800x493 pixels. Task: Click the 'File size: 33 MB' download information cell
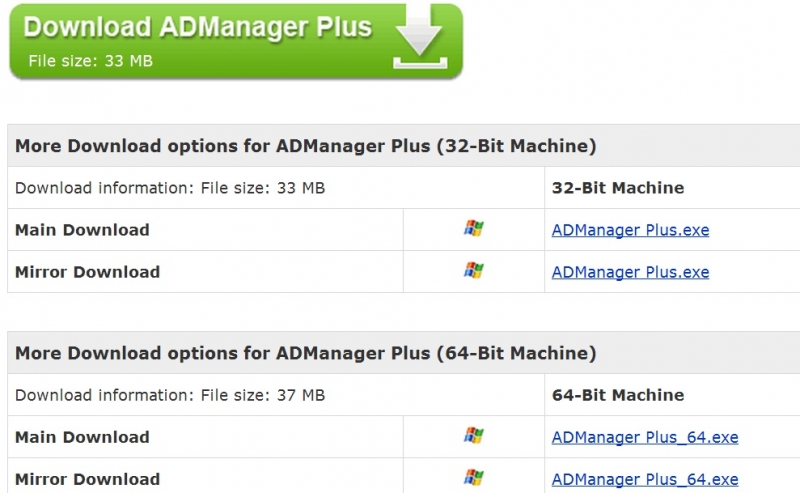click(170, 188)
